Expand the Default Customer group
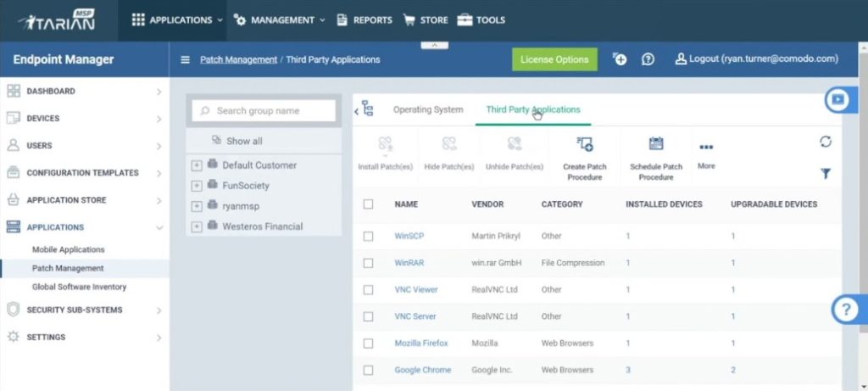Image resolution: width=868 pixels, height=391 pixels. [197, 165]
